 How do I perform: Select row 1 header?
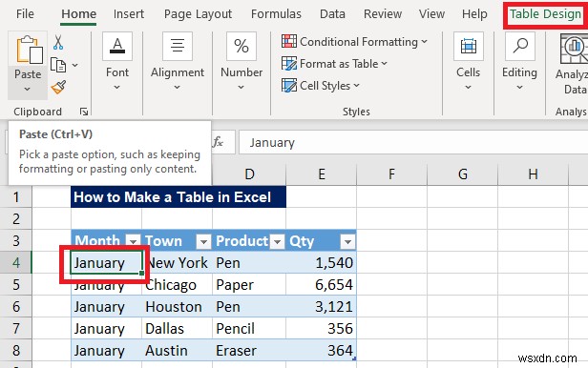pos(15,196)
